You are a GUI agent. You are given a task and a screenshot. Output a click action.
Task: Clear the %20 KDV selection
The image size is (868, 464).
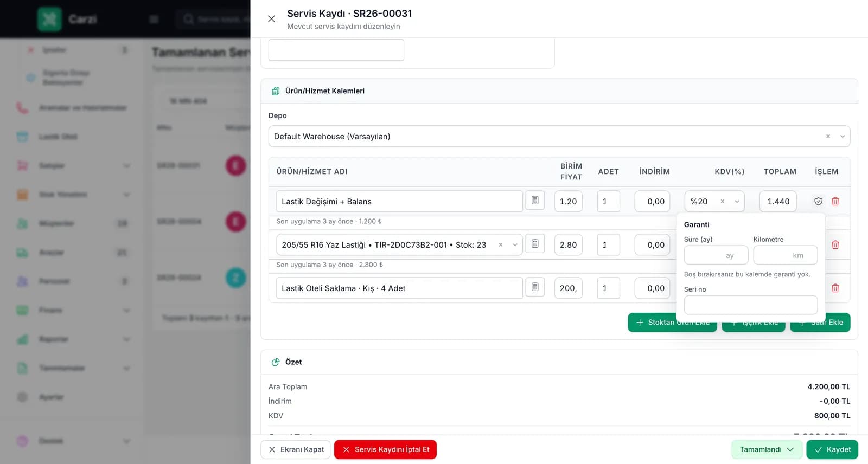click(x=723, y=201)
